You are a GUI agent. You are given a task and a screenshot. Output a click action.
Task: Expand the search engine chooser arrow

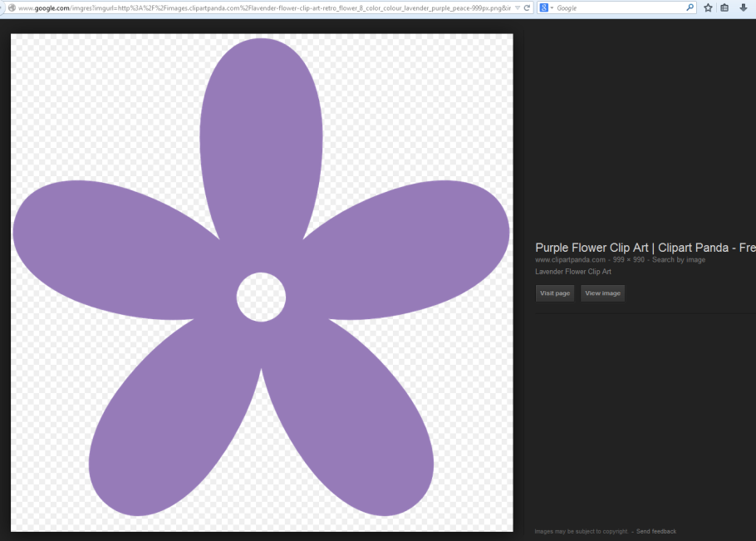pos(551,7)
